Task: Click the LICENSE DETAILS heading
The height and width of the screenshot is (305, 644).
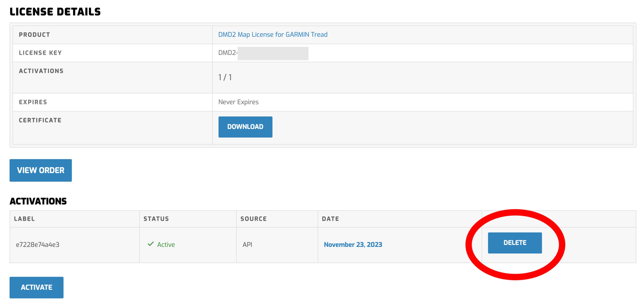Action: 55,12
